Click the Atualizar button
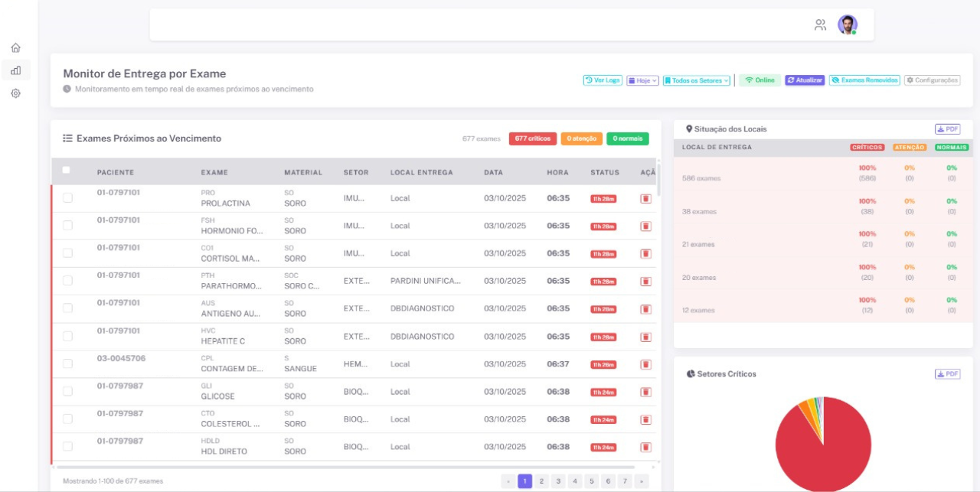 coord(805,80)
